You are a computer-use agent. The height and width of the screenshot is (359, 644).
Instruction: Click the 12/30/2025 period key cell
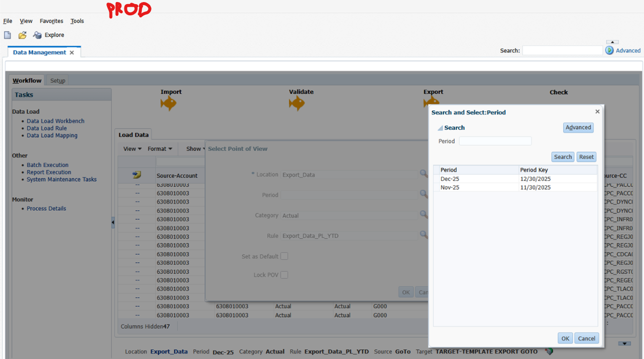click(535, 179)
